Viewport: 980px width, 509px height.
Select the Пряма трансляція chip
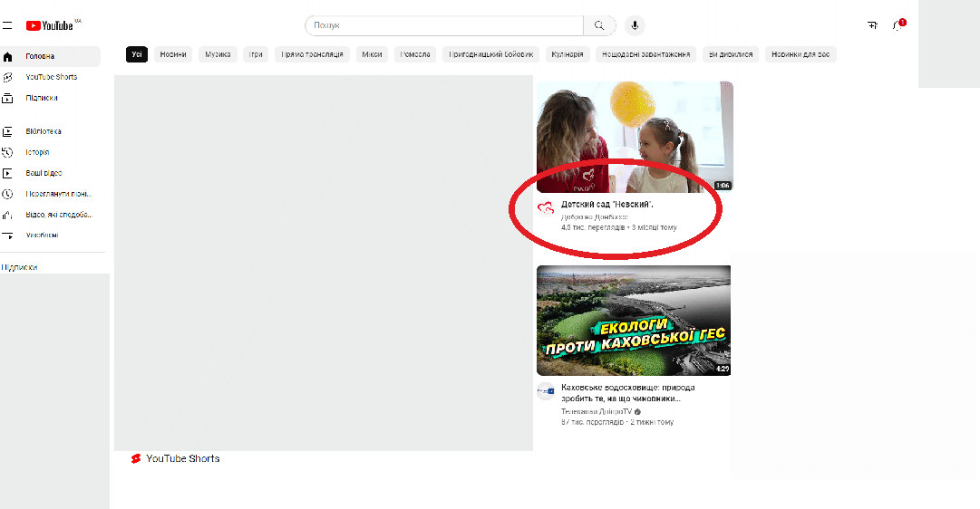pyautogui.click(x=312, y=54)
